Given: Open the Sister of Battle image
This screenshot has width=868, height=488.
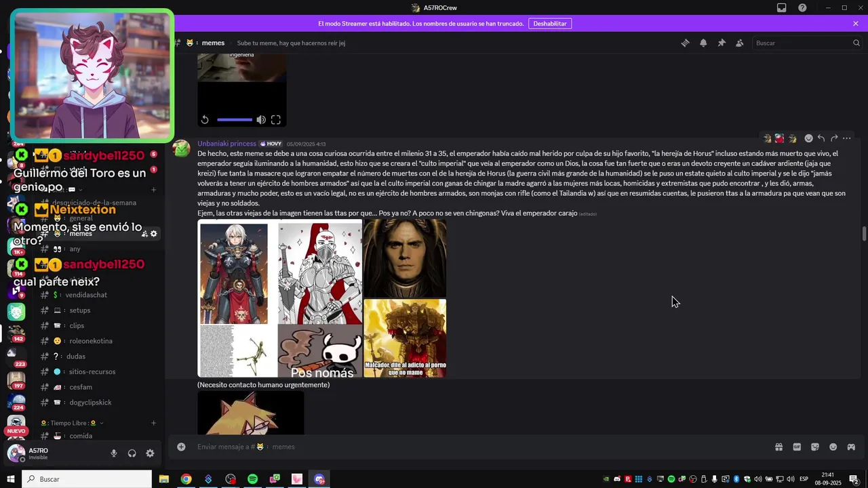Looking at the screenshot, I should pyautogui.click(x=233, y=274).
